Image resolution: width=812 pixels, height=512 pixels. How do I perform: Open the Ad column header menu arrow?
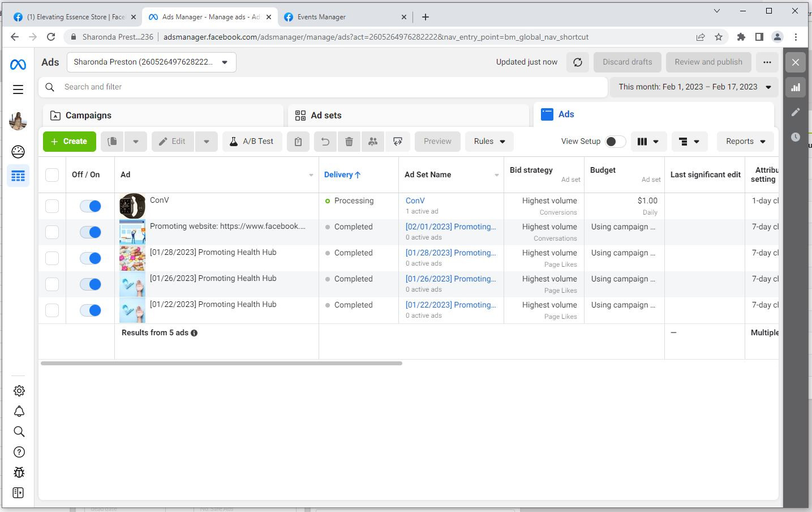(x=311, y=175)
